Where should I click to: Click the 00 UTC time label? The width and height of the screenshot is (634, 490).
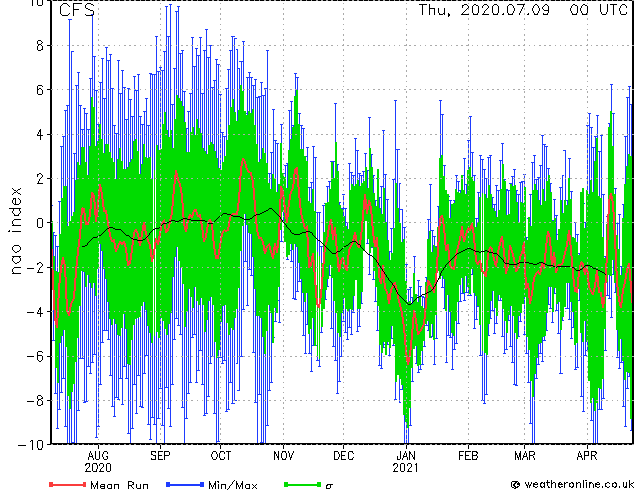[598, 10]
